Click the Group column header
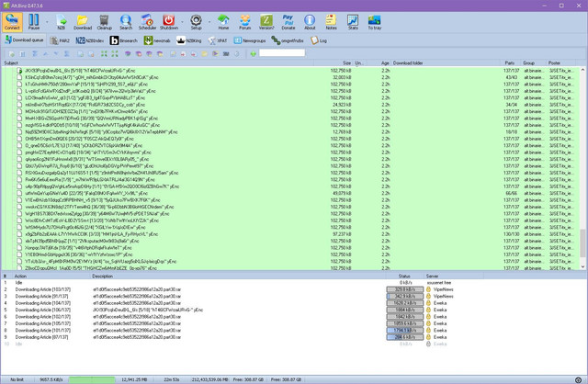 [x=534, y=63]
